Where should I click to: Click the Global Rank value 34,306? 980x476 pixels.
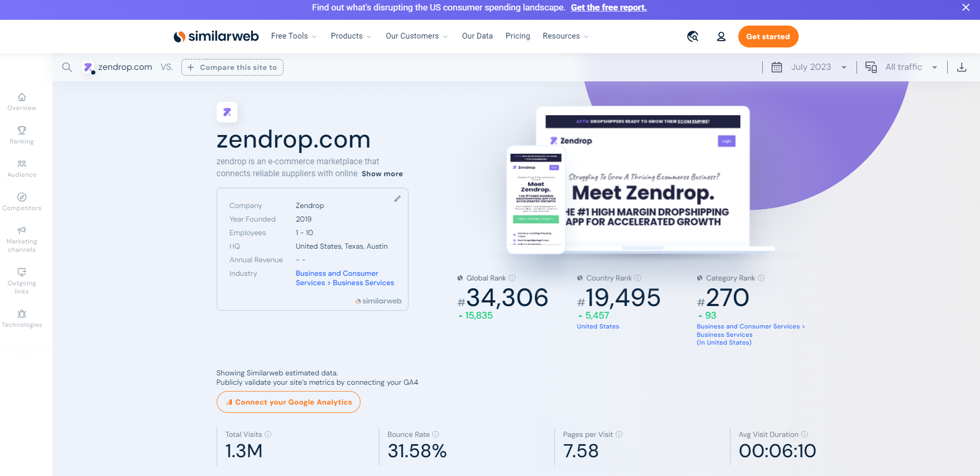pyautogui.click(x=503, y=298)
